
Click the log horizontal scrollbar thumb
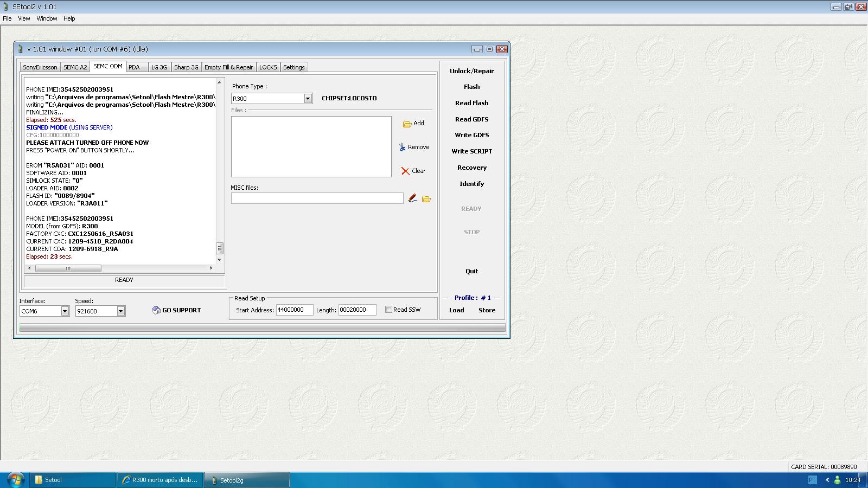tap(68, 268)
